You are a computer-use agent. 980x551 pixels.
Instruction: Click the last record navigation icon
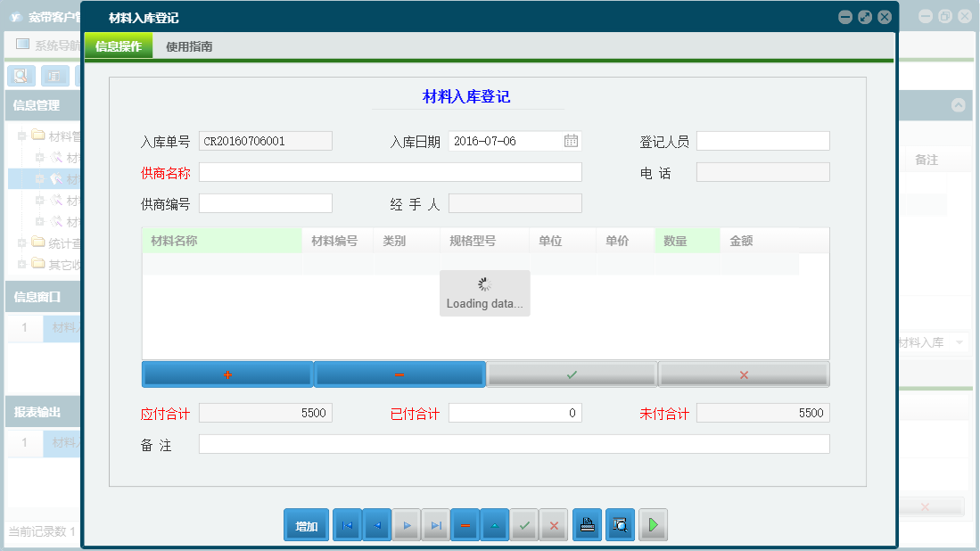435,525
